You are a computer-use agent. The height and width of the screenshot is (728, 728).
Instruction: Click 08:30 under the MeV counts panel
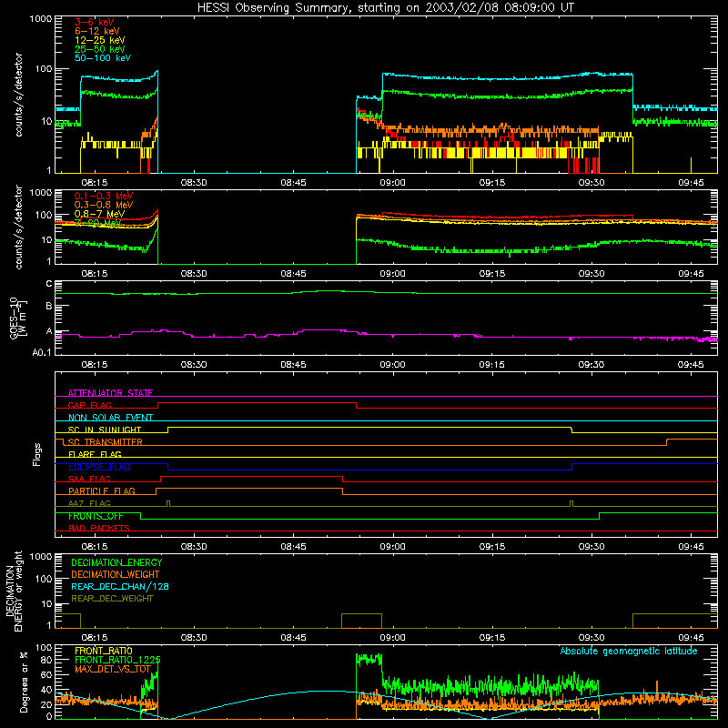194,274
